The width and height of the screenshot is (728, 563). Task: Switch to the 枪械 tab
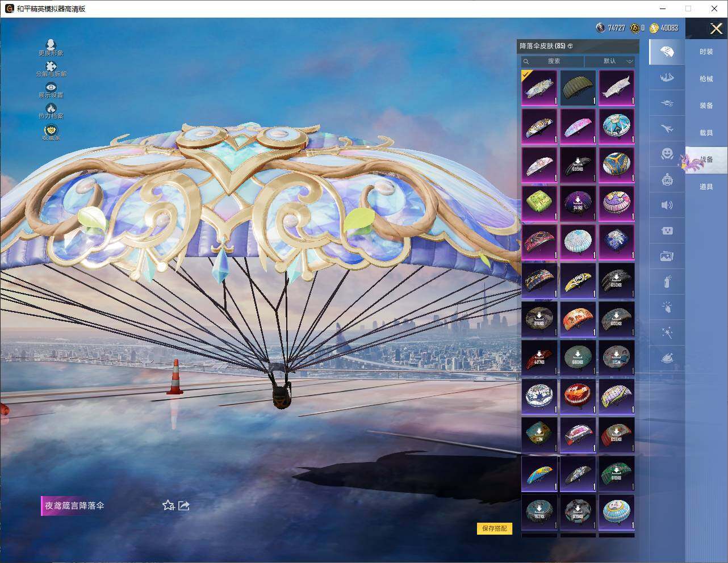(706, 79)
